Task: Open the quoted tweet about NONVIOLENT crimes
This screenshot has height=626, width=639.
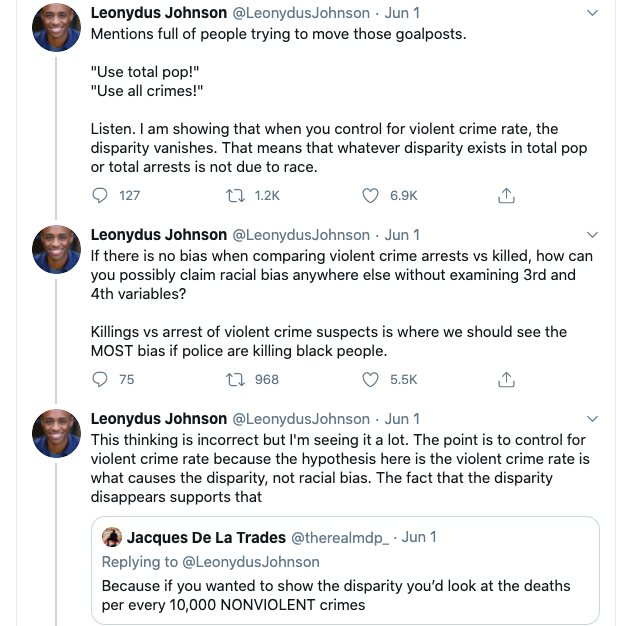Action: [345, 571]
